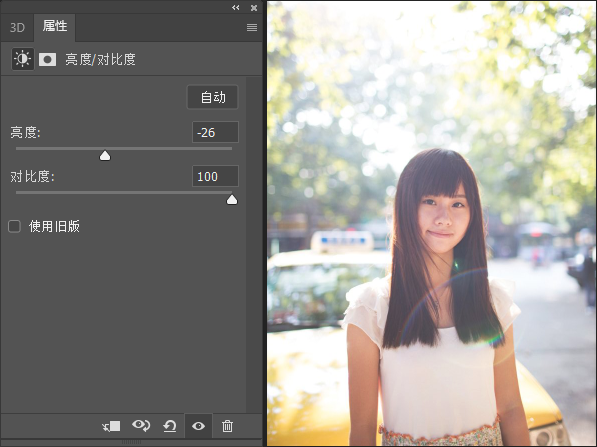Clip adjustment to layer below icon
Image resolution: width=597 pixels, height=447 pixels.
point(112,426)
